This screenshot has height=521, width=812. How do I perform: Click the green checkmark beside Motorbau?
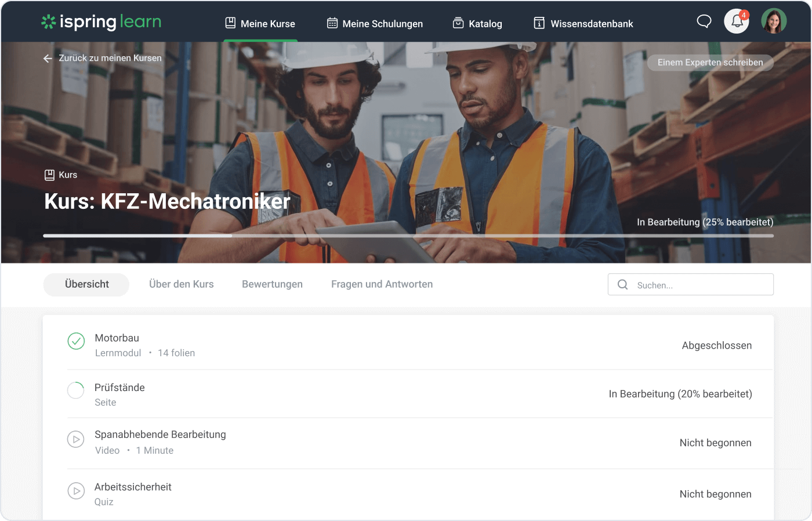pyautogui.click(x=76, y=341)
